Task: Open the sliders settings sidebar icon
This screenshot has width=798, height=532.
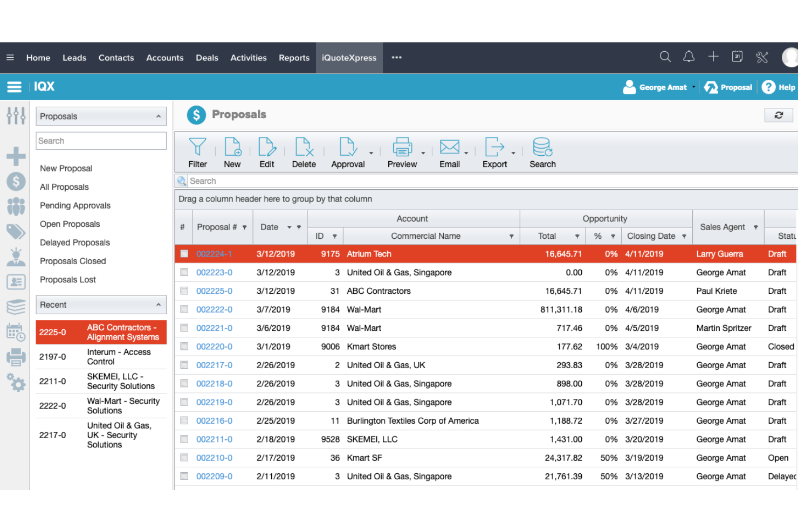Action: [16, 115]
